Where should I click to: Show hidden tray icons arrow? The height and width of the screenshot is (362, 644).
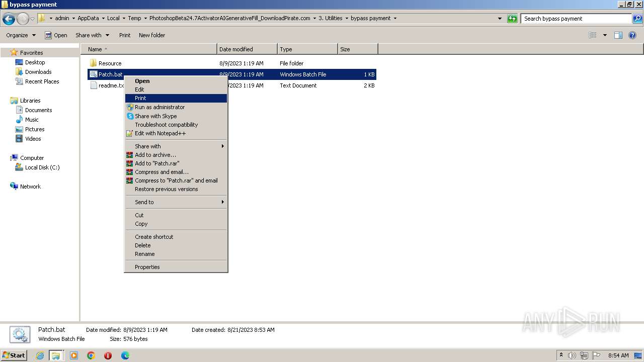point(561,355)
